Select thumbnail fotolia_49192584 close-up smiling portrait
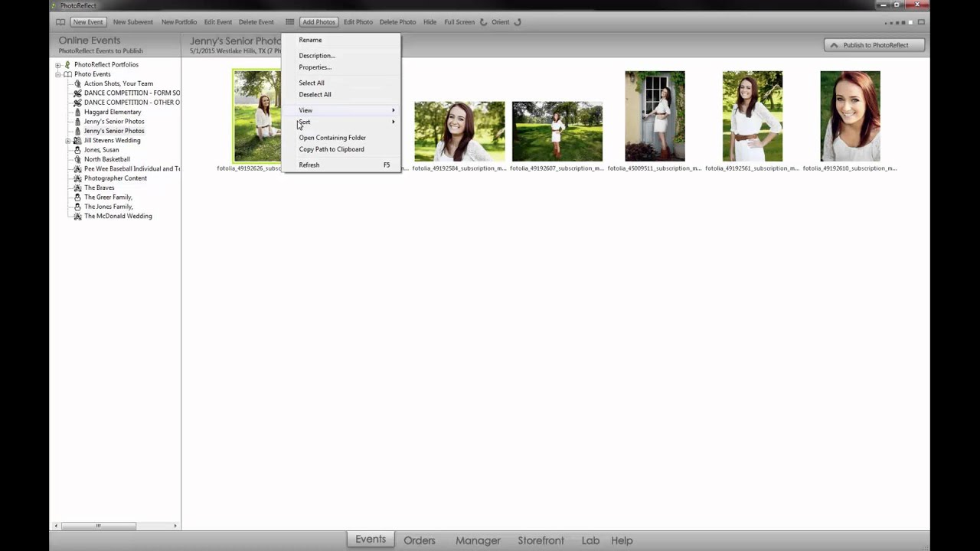Screen dimensions: 980x551 coord(459,132)
